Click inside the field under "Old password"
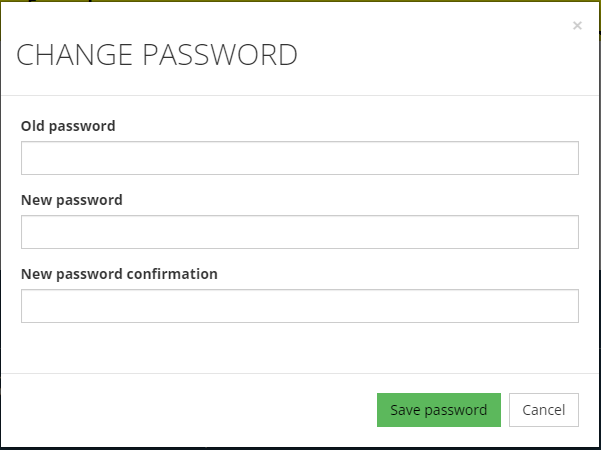601x450 pixels. coord(300,158)
